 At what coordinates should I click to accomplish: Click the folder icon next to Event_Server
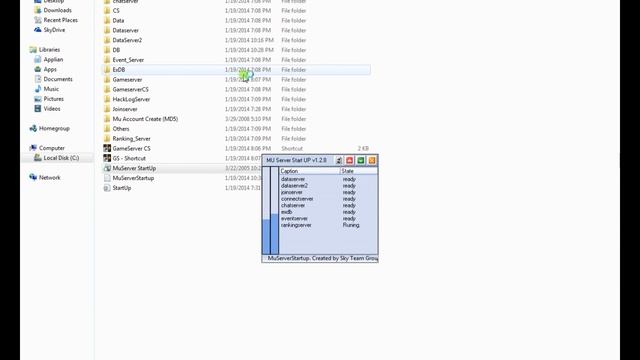[107, 60]
